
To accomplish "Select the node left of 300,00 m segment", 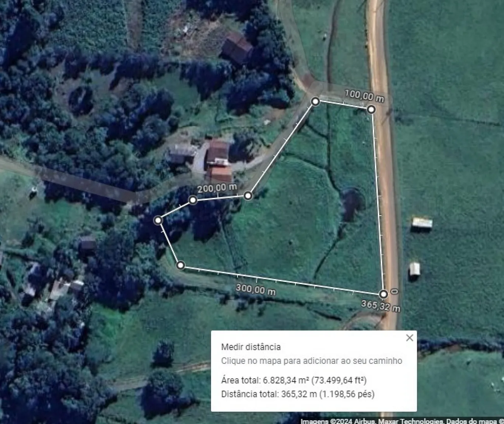I will point(180,265).
